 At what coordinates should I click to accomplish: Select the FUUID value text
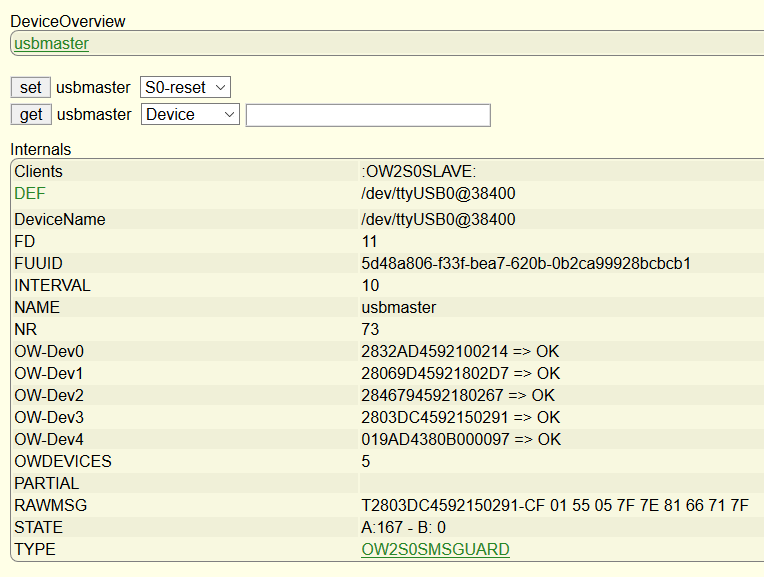point(526,264)
